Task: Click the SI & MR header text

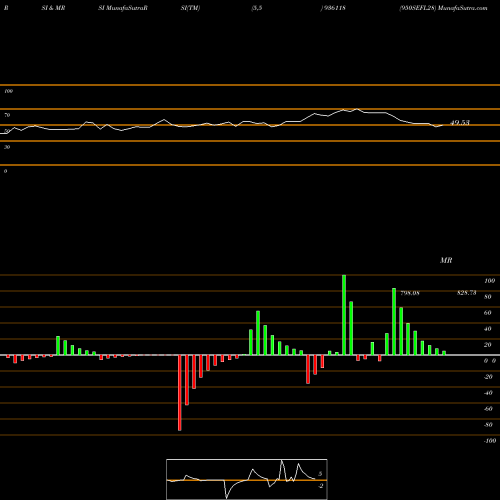Action: [x=53, y=8]
